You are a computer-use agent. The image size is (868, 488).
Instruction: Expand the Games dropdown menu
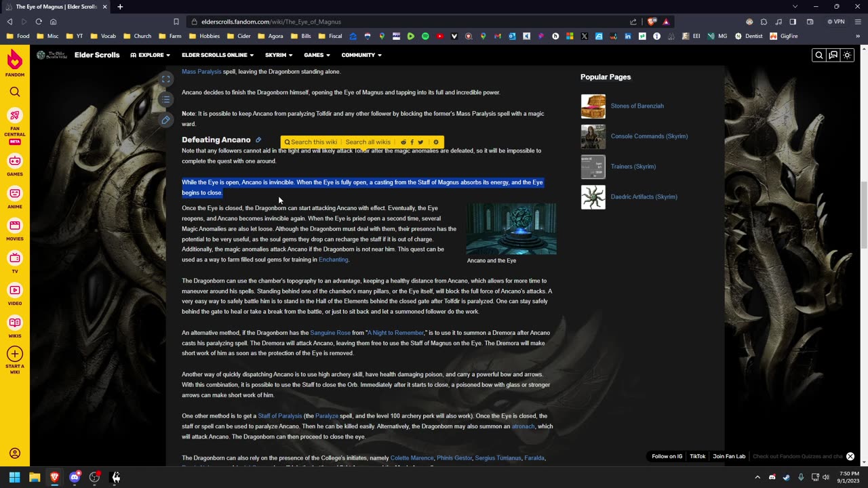pyautogui.click(x=317, y=55)
